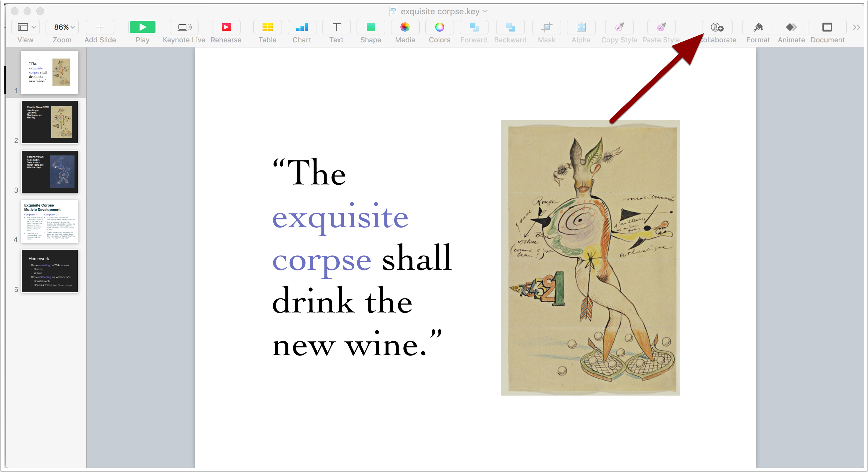Image resolution: width=868 pixels, height=472 pixels.
Task: Select slide 3 Cadavre thumbnail
Action: click(49, 171)
